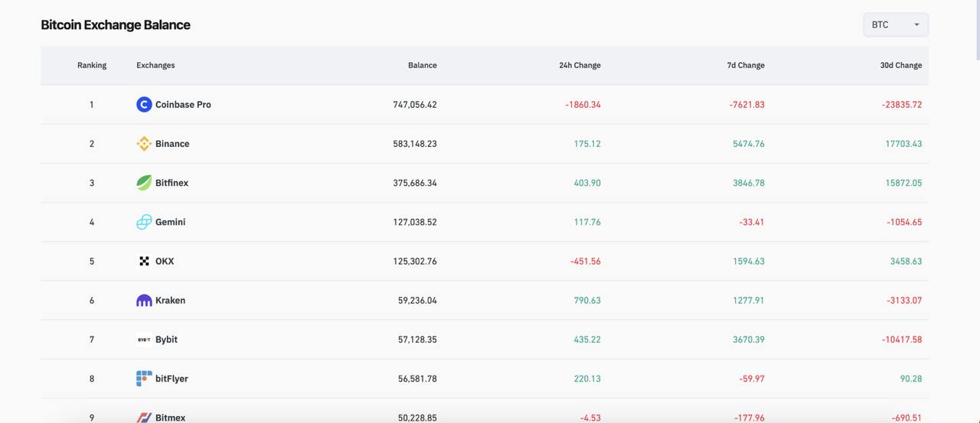Open the Bitmex exchange name
The width and height of the screenshot is (980, 423).
coord(170,418)
